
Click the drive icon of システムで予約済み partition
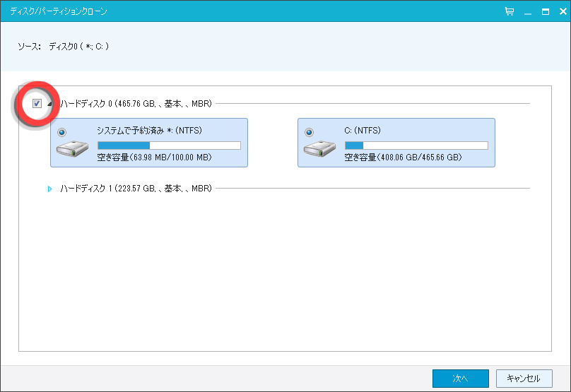(x=73, y=148)
